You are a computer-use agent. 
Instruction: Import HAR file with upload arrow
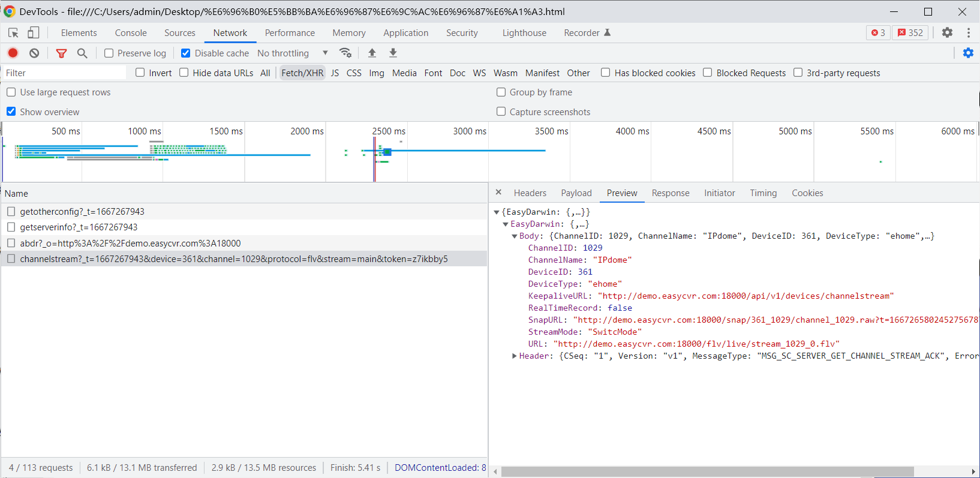[372, 53]
